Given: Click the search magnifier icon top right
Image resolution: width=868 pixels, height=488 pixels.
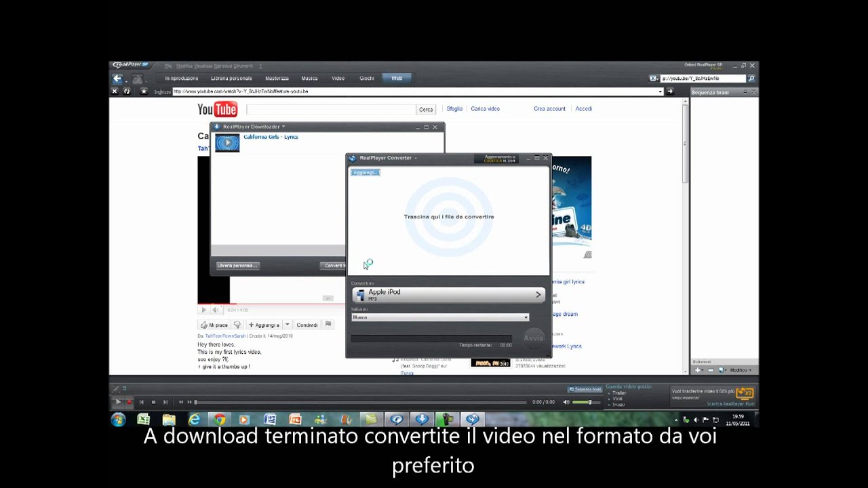Looking at the screenshot, I should point(751,79).
